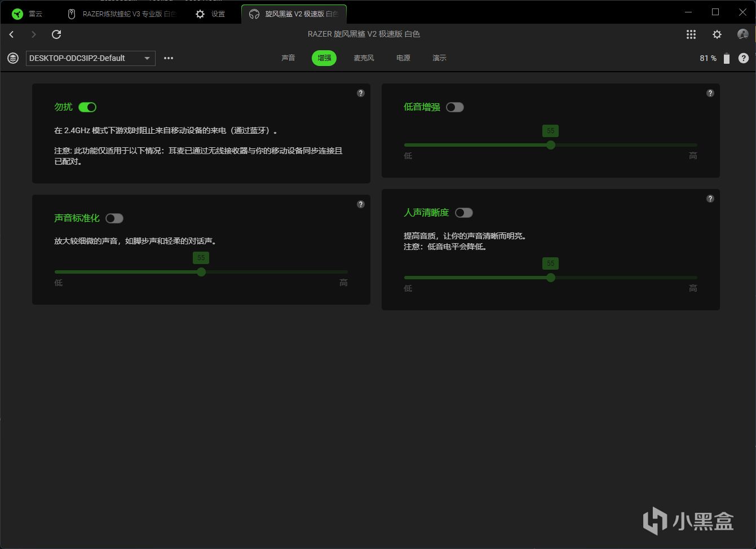The height and width of the screenshot is (549, 756).
Task: Open the gear settings icon beside the avatar
Action: pyautogui.click(x=717, y=34)
